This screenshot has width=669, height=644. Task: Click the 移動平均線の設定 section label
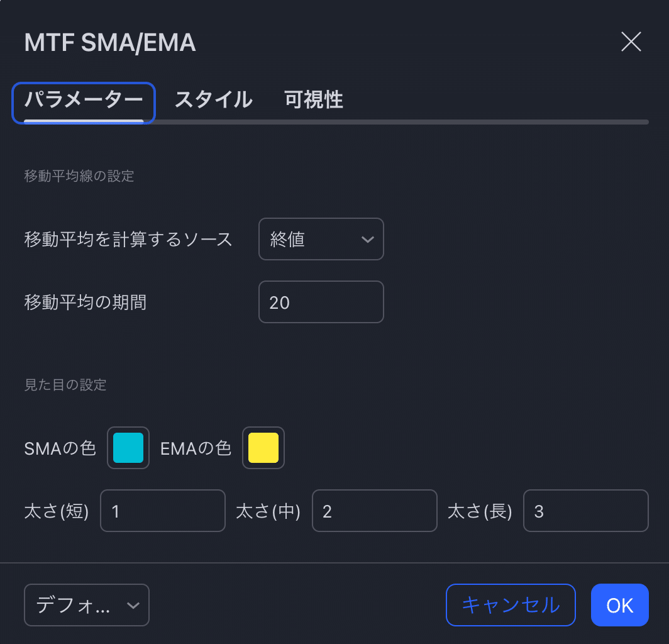(78, 177)
